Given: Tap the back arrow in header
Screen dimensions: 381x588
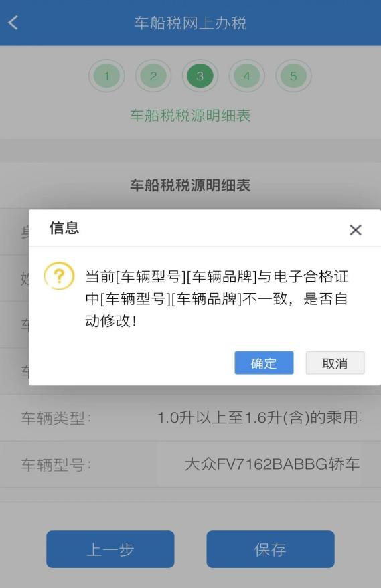Looking at the screenshot, I should [x=13, y=23].
